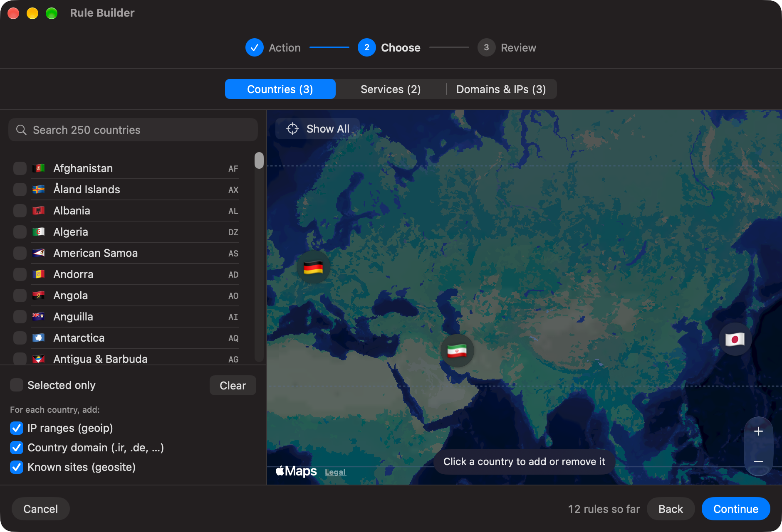Image resolution: width=782 pixels, height=532 pixels.
Task: Click the American Samoa flag icon
Action: (x=39, y=253)
